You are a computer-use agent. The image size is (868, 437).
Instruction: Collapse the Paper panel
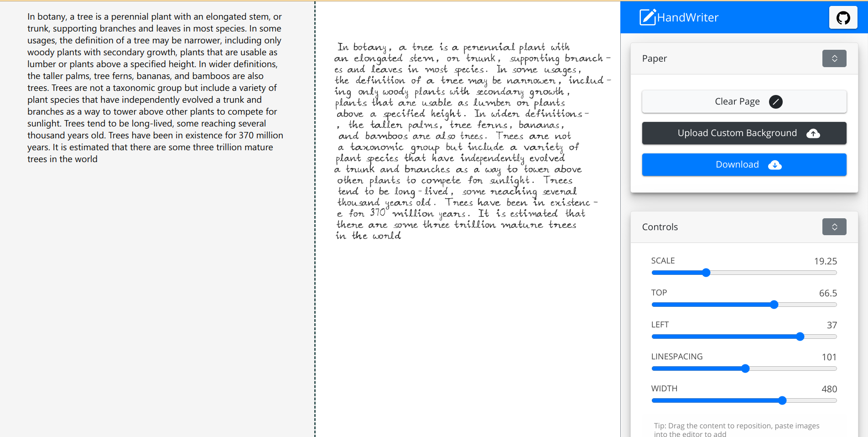pyautogui.click(x=834, y=58)
